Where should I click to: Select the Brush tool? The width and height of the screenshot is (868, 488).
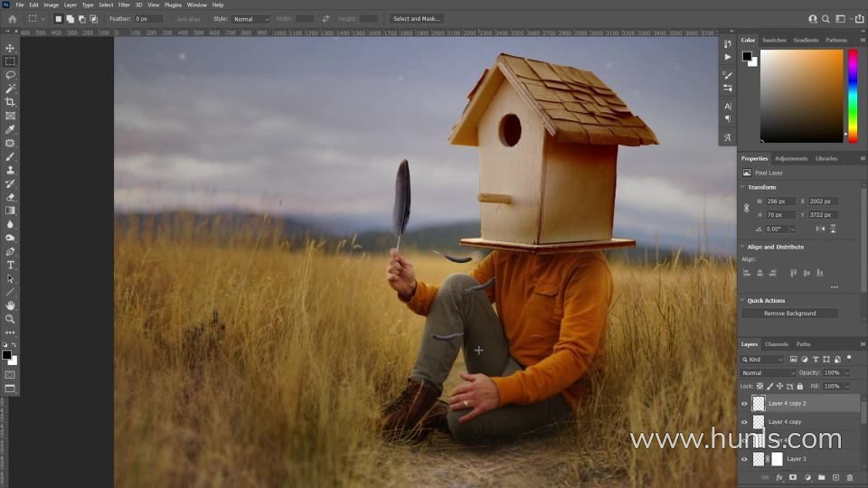pyautogui.click(x=10, y=156)
